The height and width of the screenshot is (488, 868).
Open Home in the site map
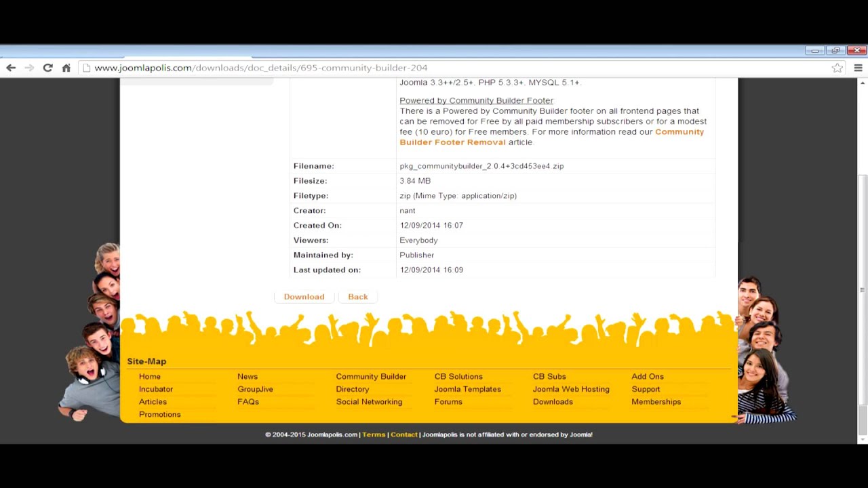(150, 377)
